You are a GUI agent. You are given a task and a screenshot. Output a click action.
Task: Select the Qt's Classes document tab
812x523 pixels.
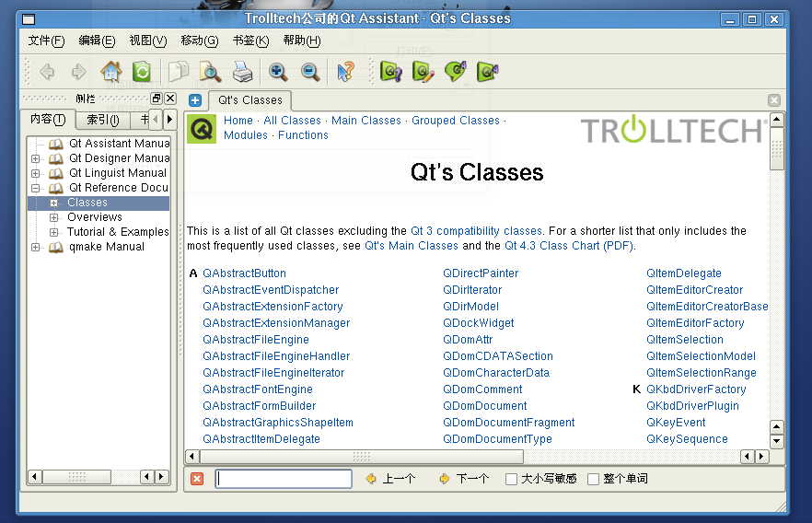tap(250, 100)
